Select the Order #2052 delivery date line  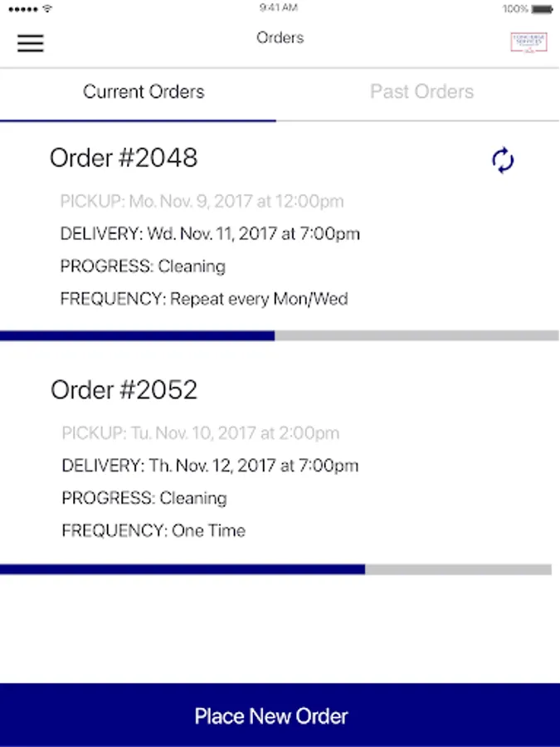tap(210, 466)
